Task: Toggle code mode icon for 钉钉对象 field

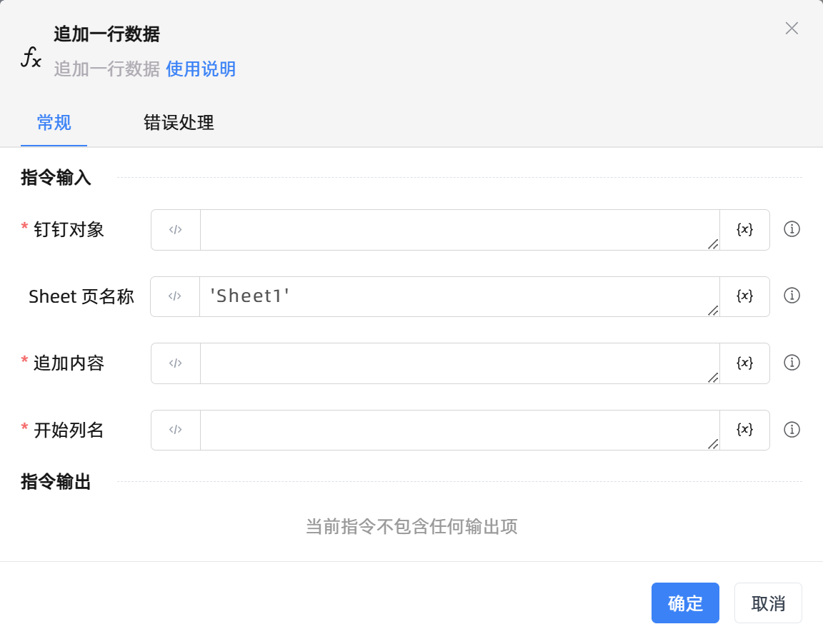Action: 176,230
